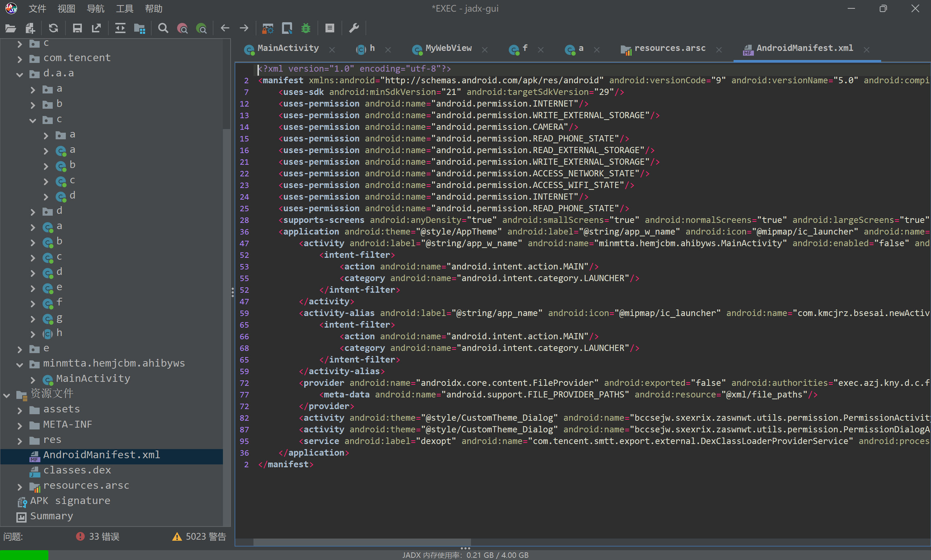This screenshot has width=931, height=560.
Task: Open APK signature entry
Action: [70, 501]
